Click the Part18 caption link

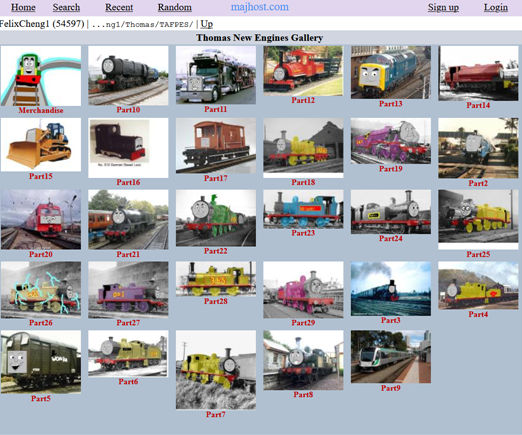point(303,182)
